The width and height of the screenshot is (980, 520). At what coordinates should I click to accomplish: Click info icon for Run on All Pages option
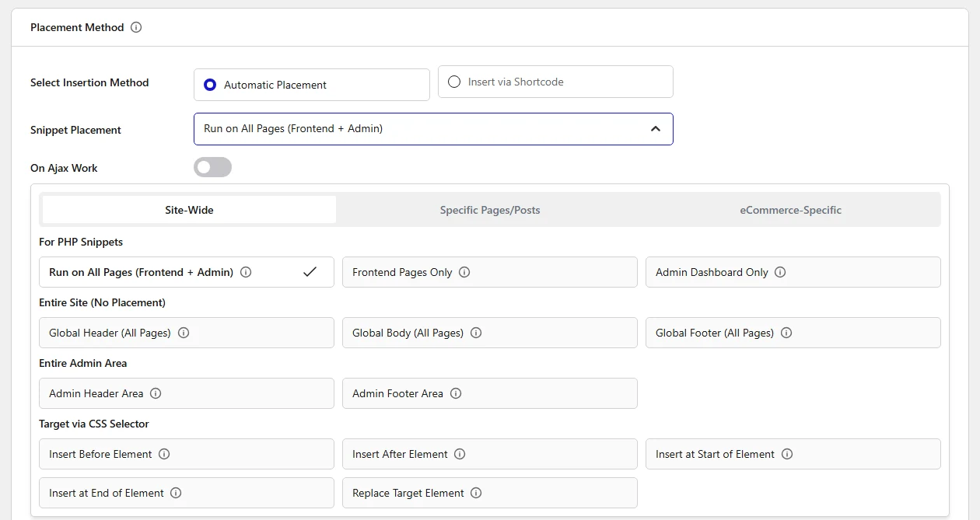246,272
